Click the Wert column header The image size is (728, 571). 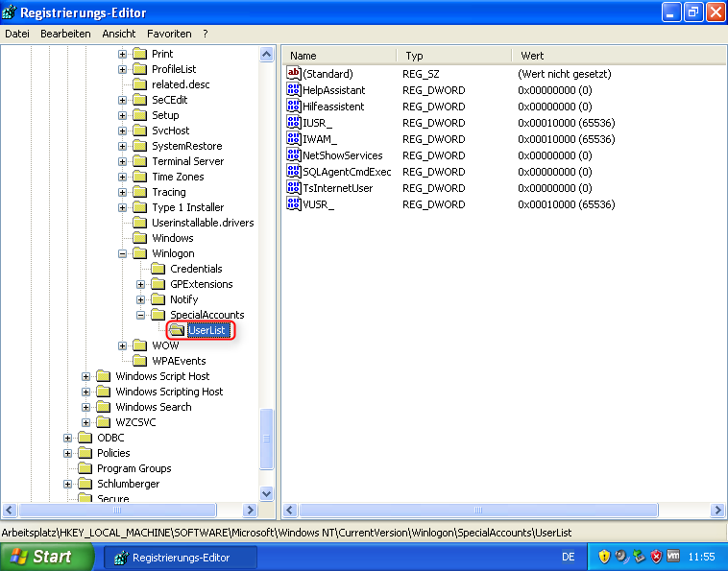pyautogui.click(x=619, y=56)
